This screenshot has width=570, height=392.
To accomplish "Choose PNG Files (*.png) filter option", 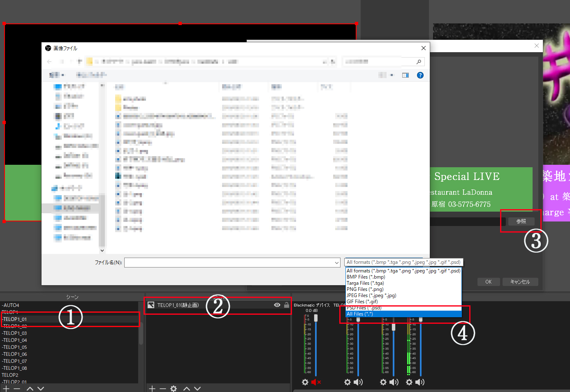I will (x=403, y=289).
